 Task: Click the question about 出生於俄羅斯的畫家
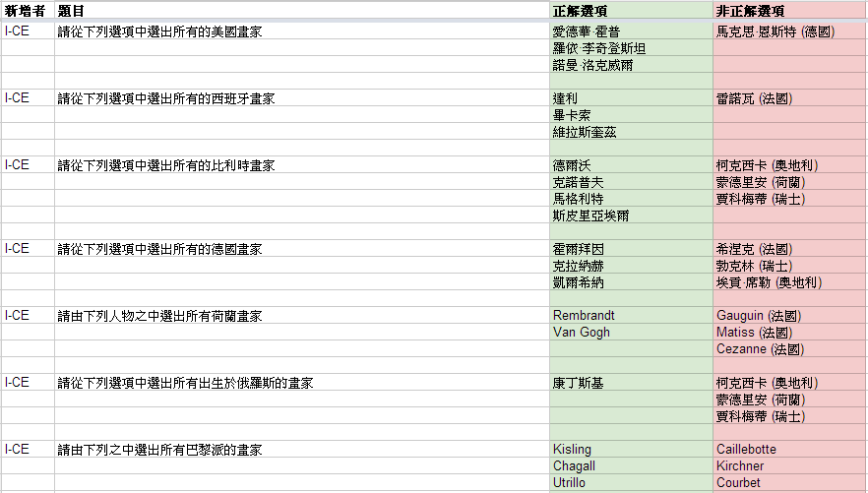point(302,383)
